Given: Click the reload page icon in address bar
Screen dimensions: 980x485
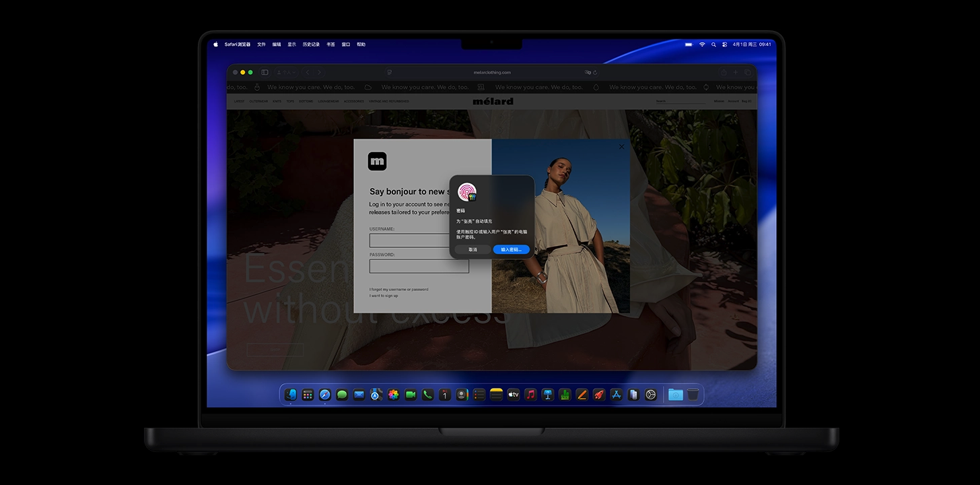Looking at the screenshot, I should pyautogui.click(x=595, y=72).
